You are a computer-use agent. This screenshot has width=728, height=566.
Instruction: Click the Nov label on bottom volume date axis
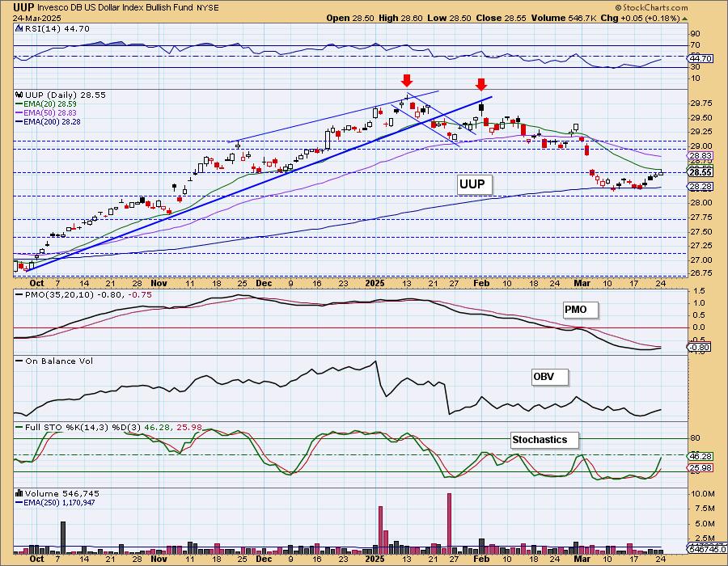point(159,559)
